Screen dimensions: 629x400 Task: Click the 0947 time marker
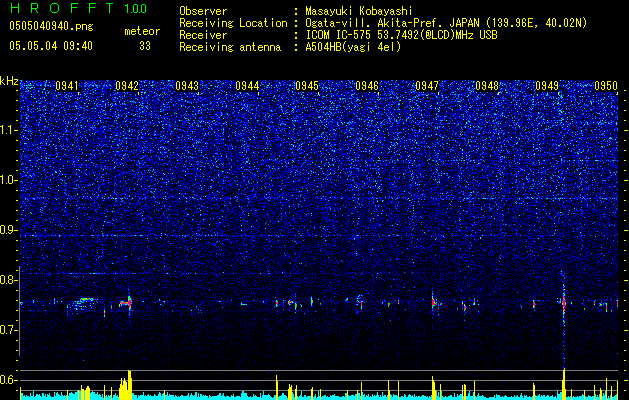[x=427, y=86]
